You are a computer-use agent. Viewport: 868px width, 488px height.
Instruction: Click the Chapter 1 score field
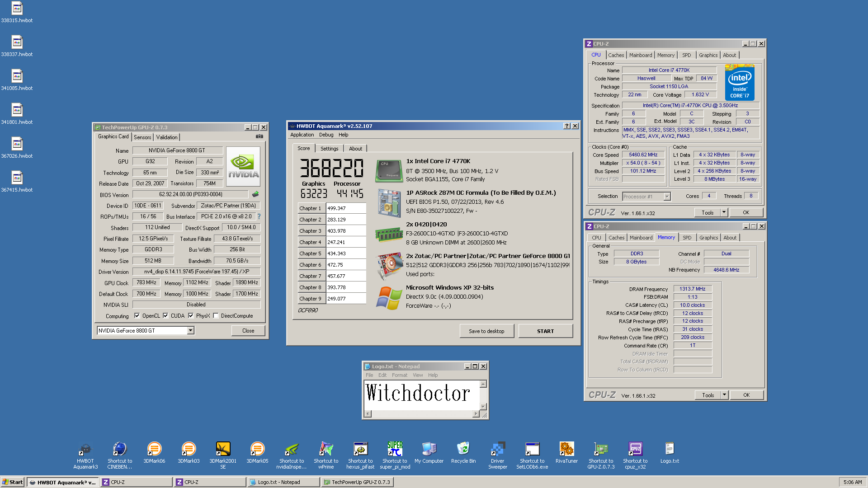click(x=346, y=208)
